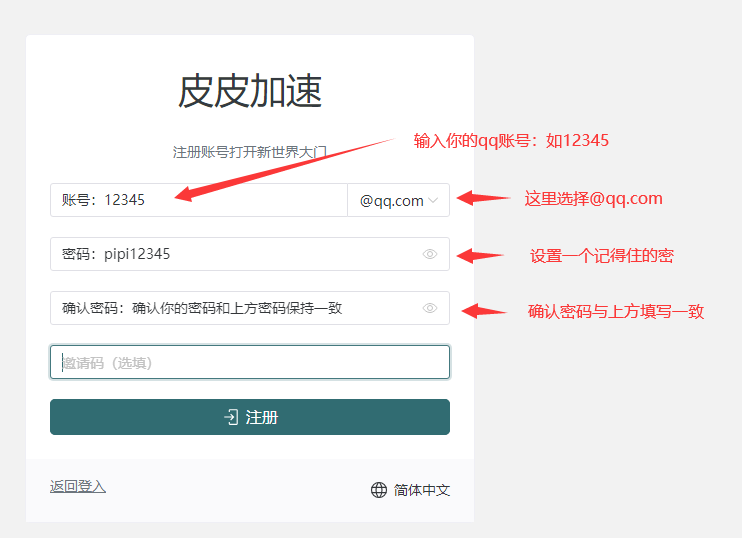Click the confirm password input field
Image resolution: width=742 pixels, height=538 pixels.
click(x=250, y=308)
